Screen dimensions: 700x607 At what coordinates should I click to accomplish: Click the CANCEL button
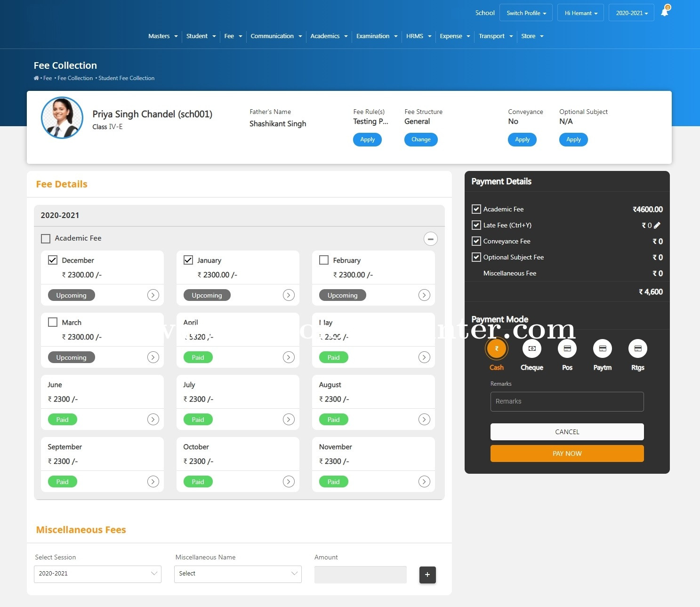click(567, 432)
